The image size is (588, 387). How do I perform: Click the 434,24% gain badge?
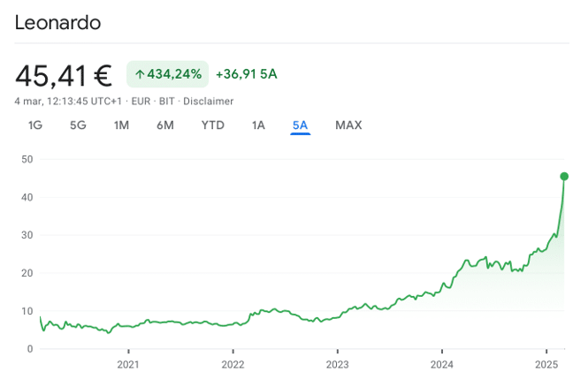point(168,74)
